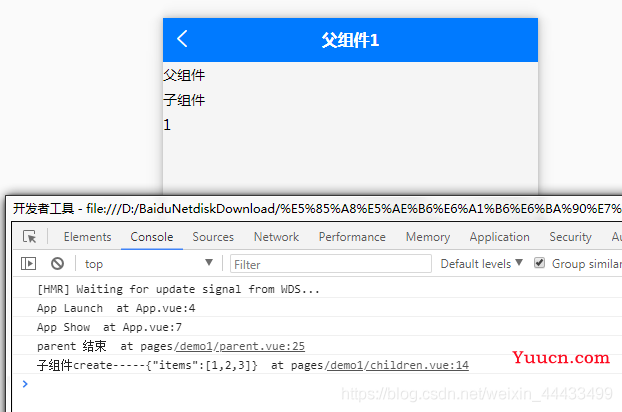Open the Sources tab
The height and width of the screenshot is (412, 622).
(x=213, y=237)
